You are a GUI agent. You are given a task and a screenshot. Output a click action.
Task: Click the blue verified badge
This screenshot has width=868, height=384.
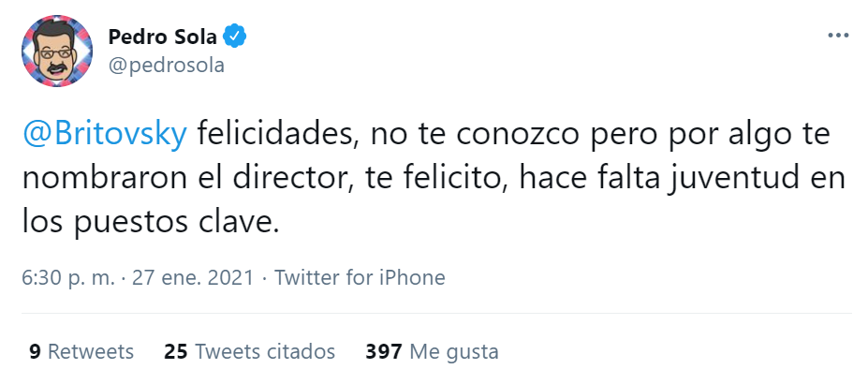tap(236, 37)
